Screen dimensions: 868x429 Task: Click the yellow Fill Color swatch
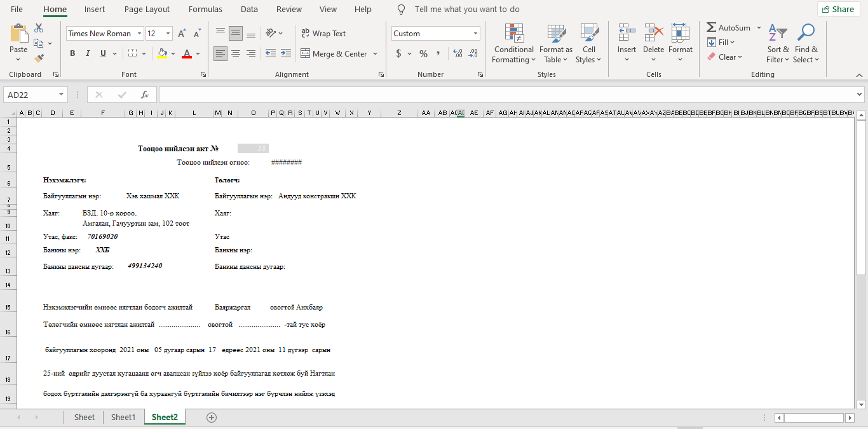[162, 53]
